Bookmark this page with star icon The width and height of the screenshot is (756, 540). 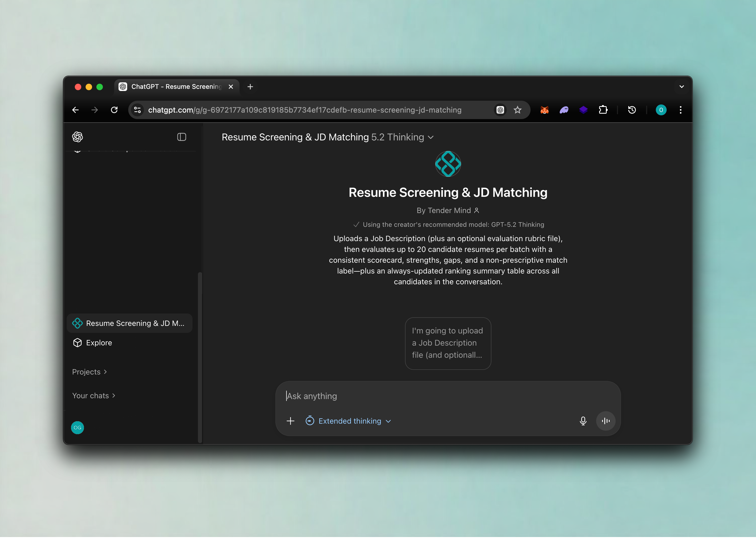tap(517, 110)
